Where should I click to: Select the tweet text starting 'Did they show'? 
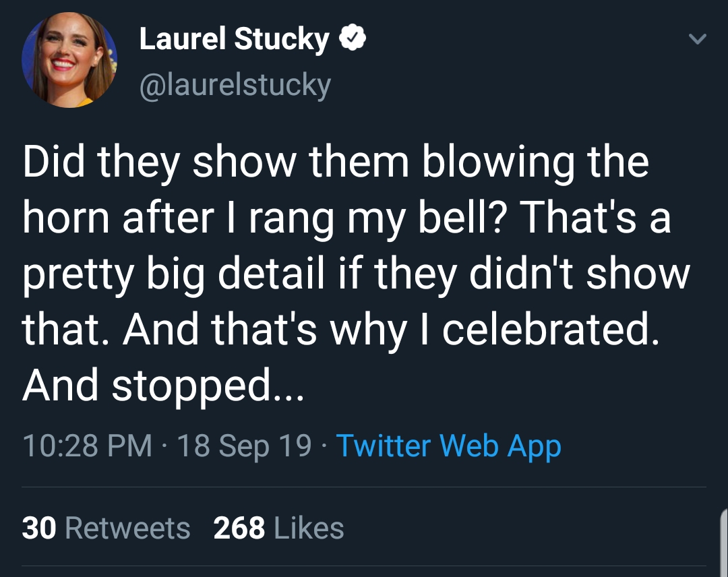pyautogui.click(x=356, y=274)
